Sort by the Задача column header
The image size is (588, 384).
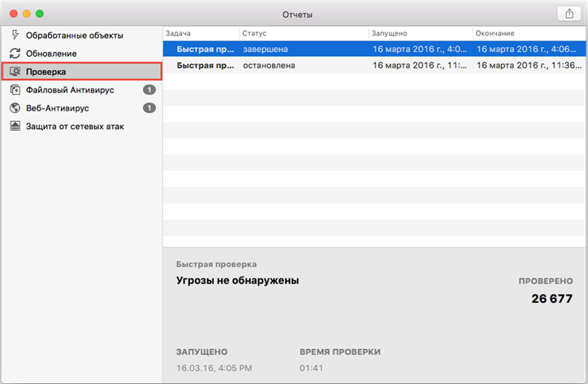pos(201,33)
